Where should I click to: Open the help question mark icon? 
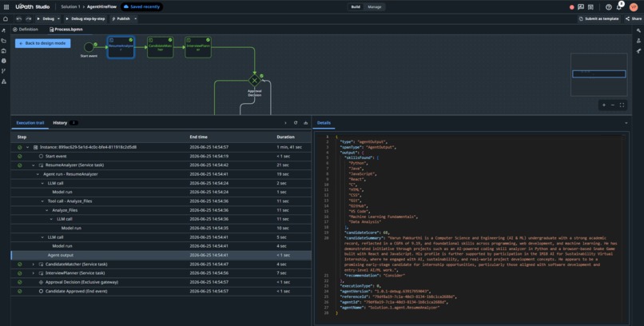point(609,7)
